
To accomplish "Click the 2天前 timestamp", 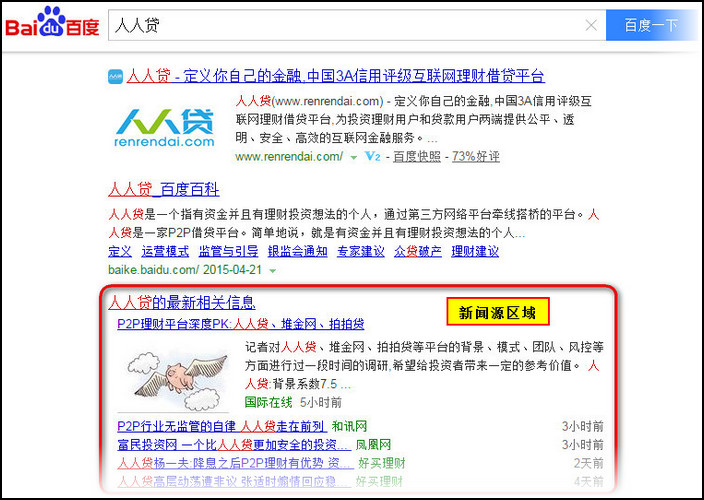I will click(588, 463).
